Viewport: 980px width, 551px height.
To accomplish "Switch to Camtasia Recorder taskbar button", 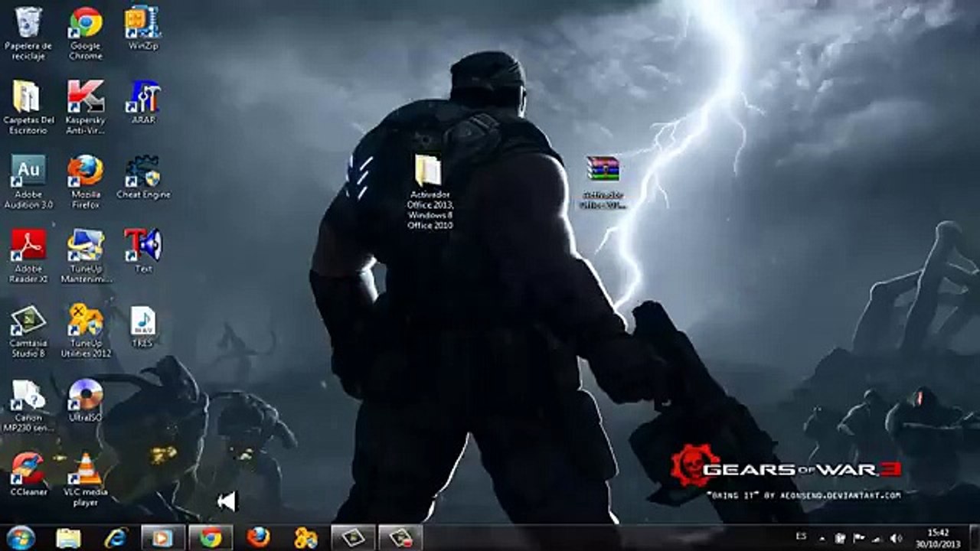I will tap(400, 537).
